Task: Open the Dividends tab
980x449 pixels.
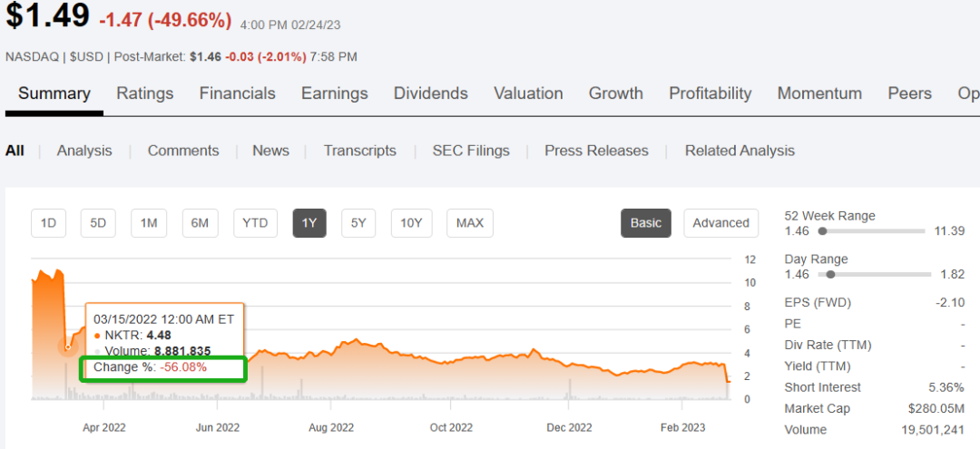Action: [430, 93]
